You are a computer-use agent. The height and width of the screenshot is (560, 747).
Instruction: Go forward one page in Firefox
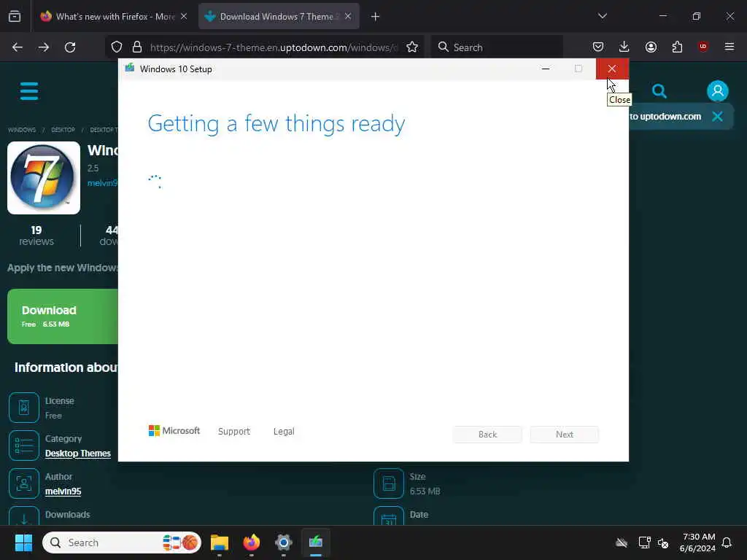pyautogui.click(x=44, y=47)
